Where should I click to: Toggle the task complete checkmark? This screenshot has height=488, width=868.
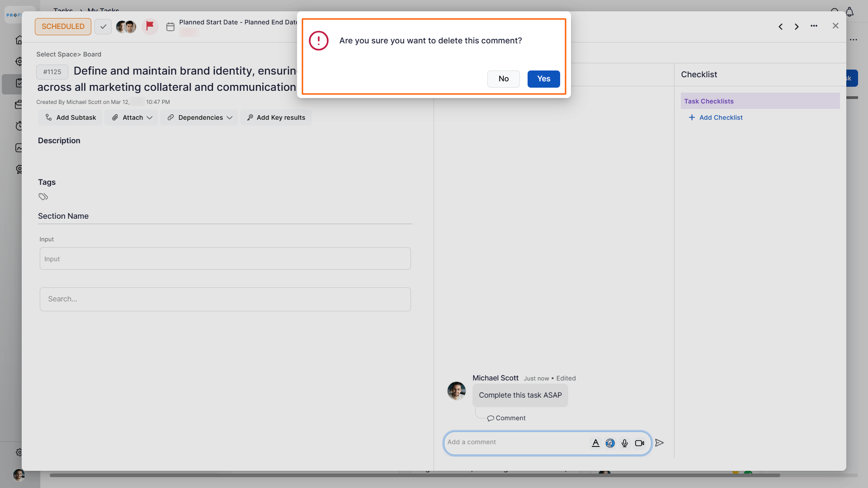tap(103, 27)
